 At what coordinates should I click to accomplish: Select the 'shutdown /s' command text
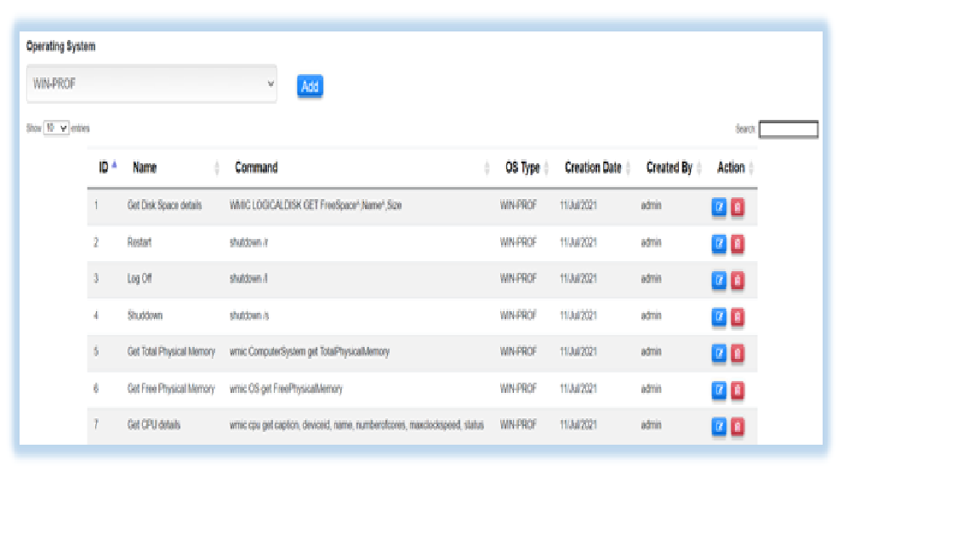[x=248, y=315]
